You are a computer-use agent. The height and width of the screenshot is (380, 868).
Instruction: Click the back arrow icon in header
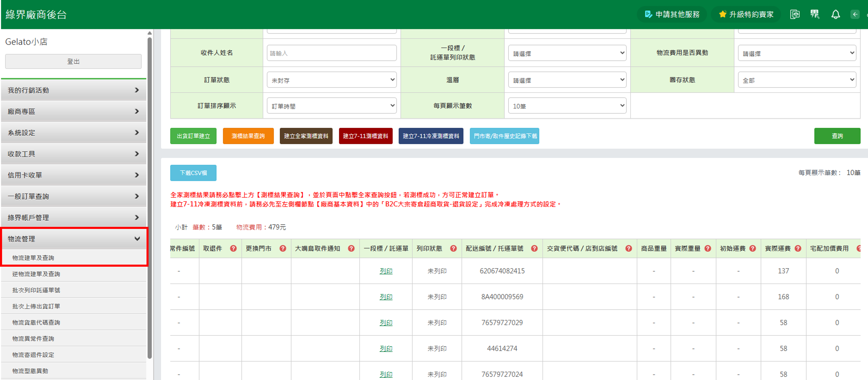point(855,14)
